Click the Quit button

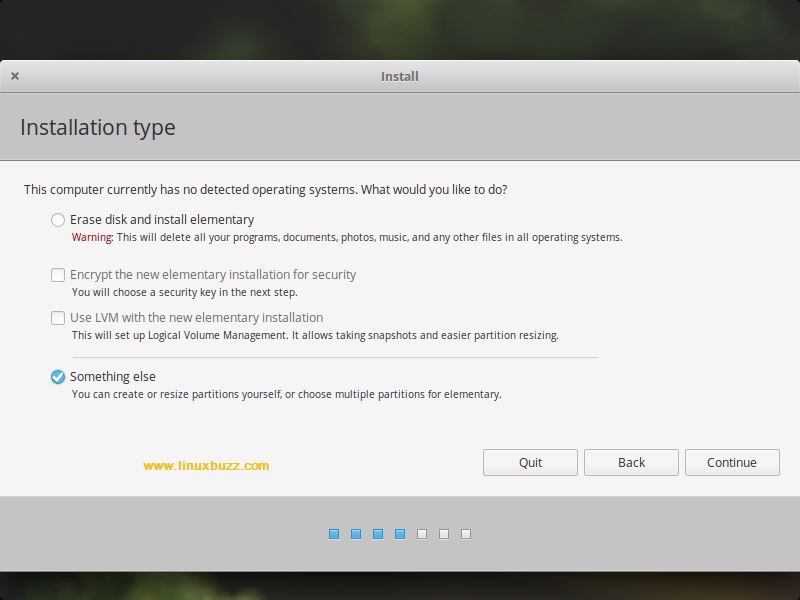(530, 462)
